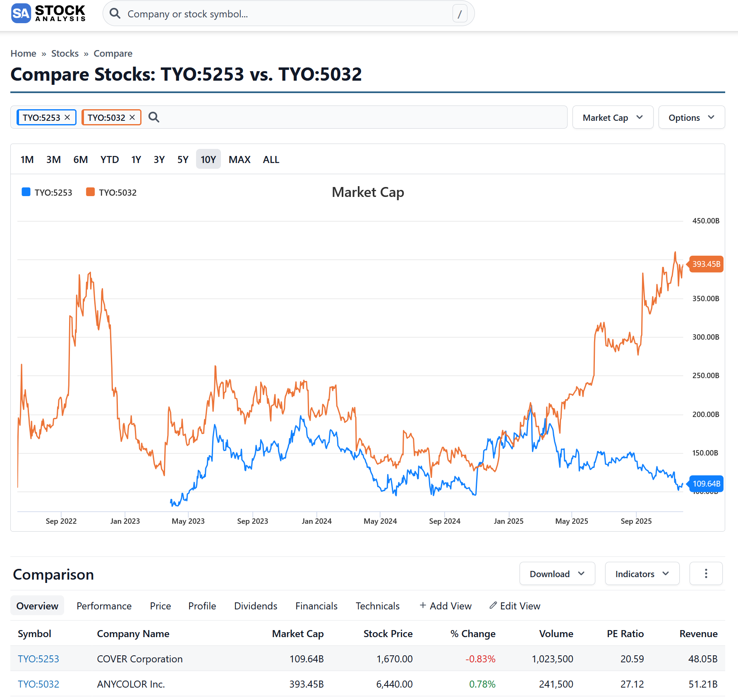738x700 pixels.
Task: Click the orange 393.45B chart value label
Action: click(706, 264)
